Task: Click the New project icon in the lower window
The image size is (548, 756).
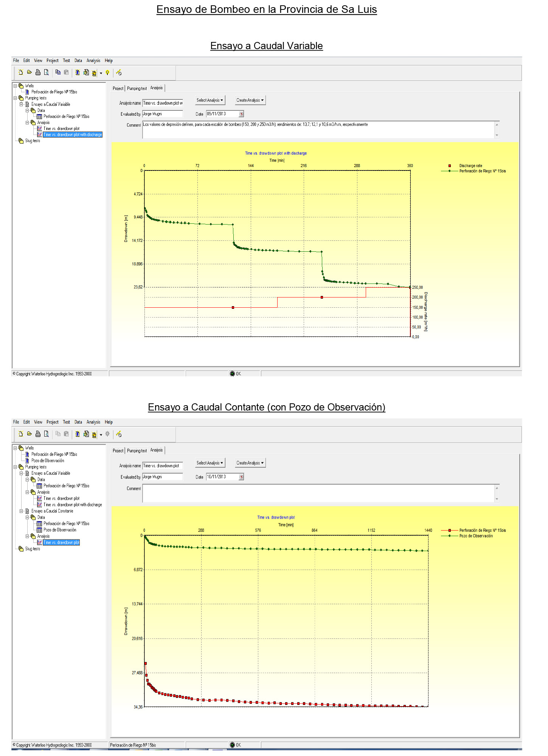Action: [x=21, y=434]
